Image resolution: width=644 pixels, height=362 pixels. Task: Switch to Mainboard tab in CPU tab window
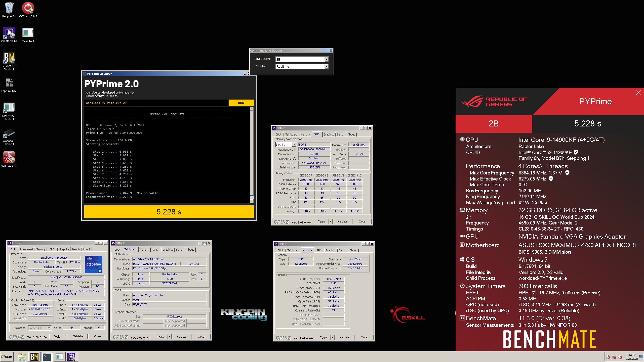click(x=26, y=249)
